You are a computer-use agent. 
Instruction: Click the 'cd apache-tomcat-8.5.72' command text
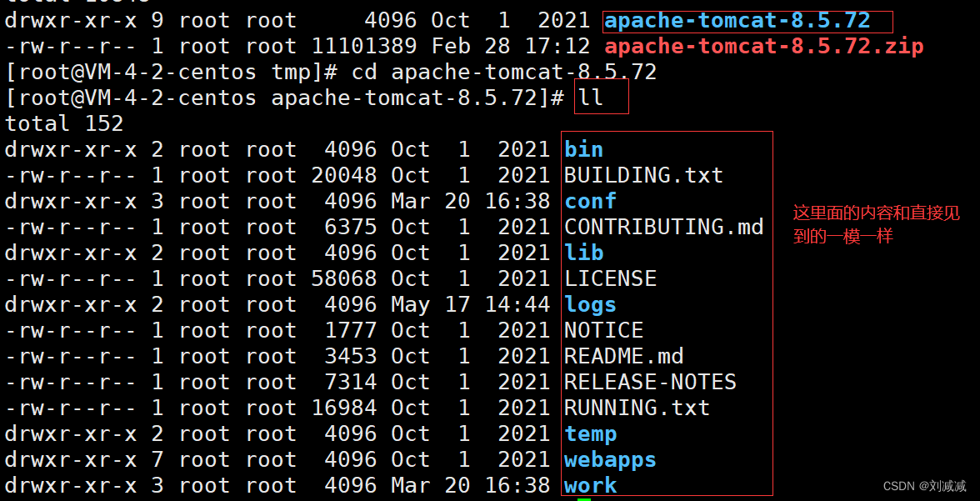point(503,72)
